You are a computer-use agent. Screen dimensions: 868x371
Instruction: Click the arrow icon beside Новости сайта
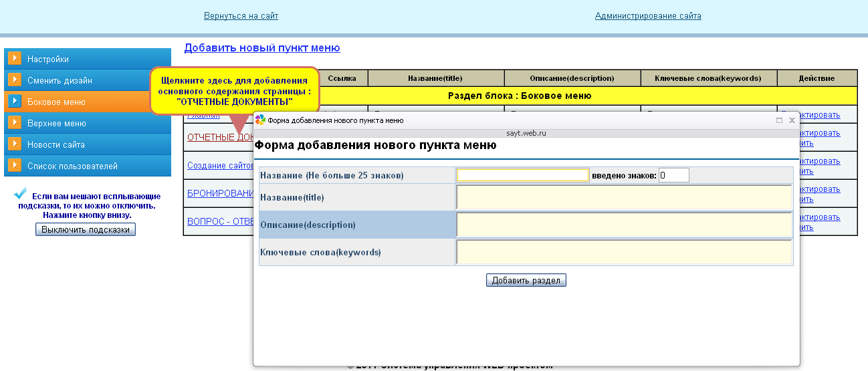click(14, 144)
